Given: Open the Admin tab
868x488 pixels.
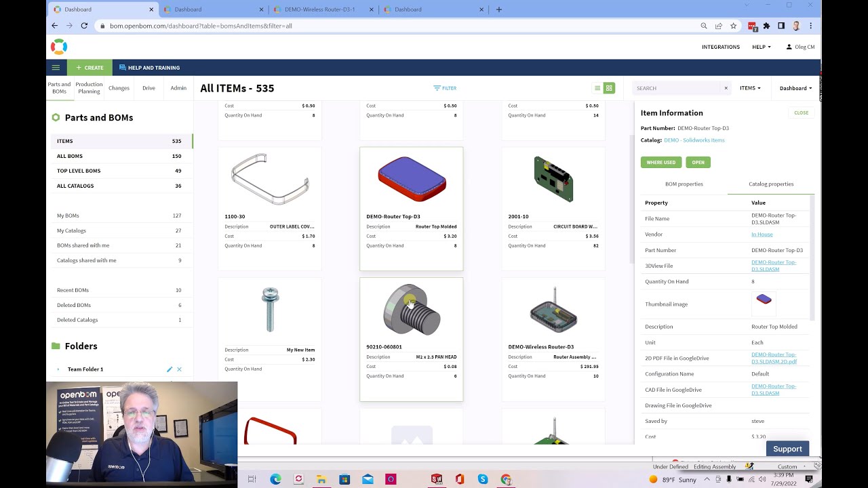Looking at the screenshot, I should (178, 88).
